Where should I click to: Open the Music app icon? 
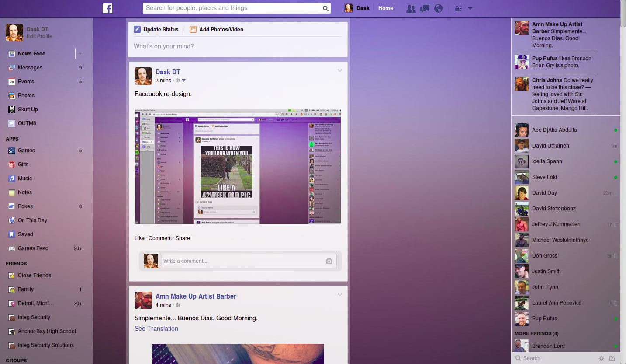point(12,179)
